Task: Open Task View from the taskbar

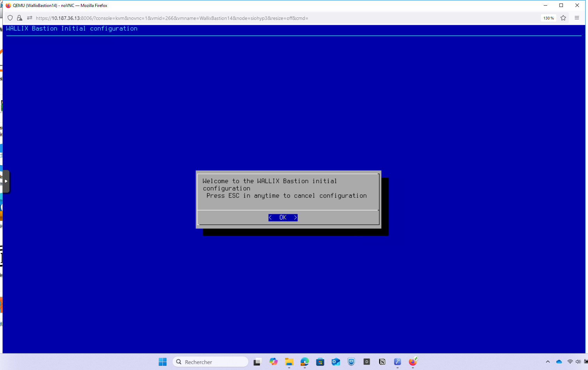Action: pyautogui.click(x=257, y=362)
